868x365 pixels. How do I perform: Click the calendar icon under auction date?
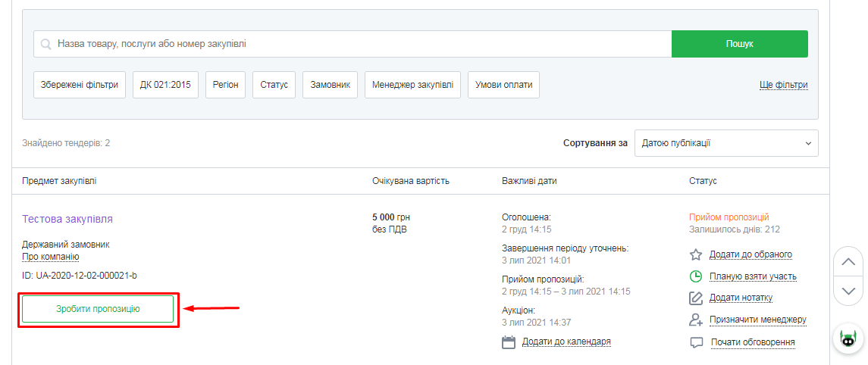509,342
